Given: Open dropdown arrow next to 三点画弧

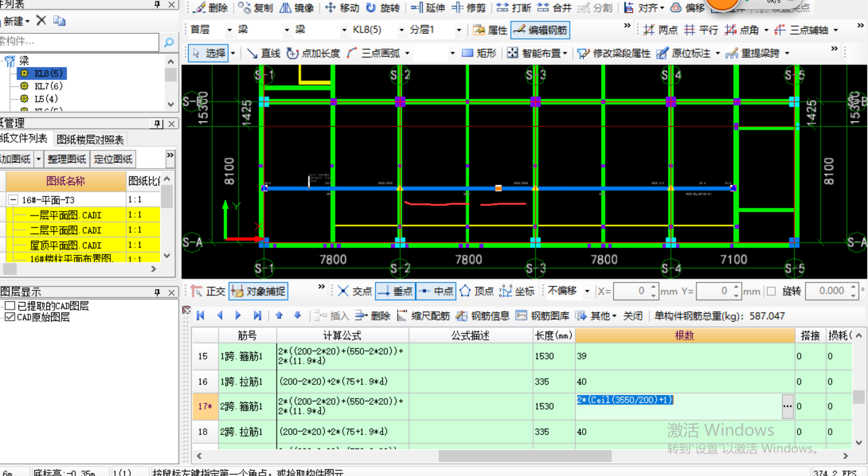Looking at the screenshot, I should (x=407, y=53).
